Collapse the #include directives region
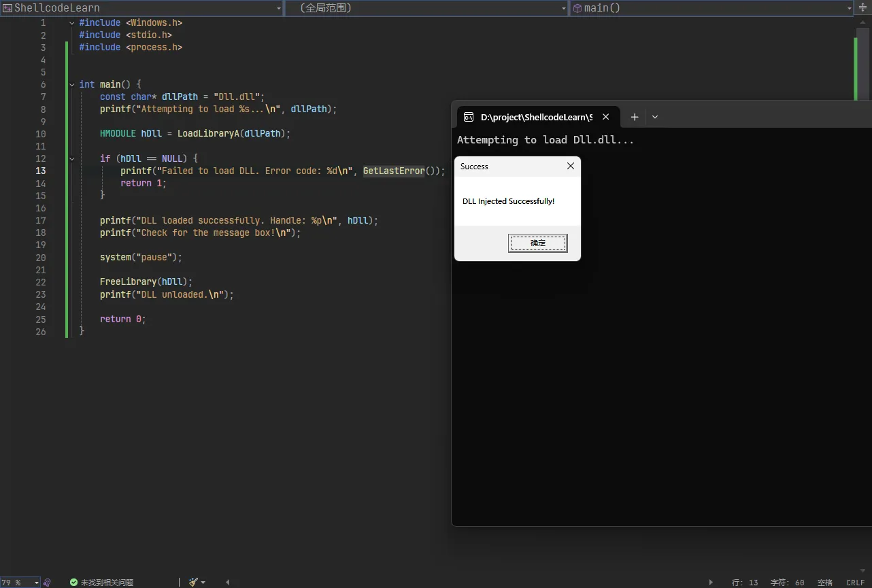This screenshot has width=872, height=588. [x=71, y=23]
